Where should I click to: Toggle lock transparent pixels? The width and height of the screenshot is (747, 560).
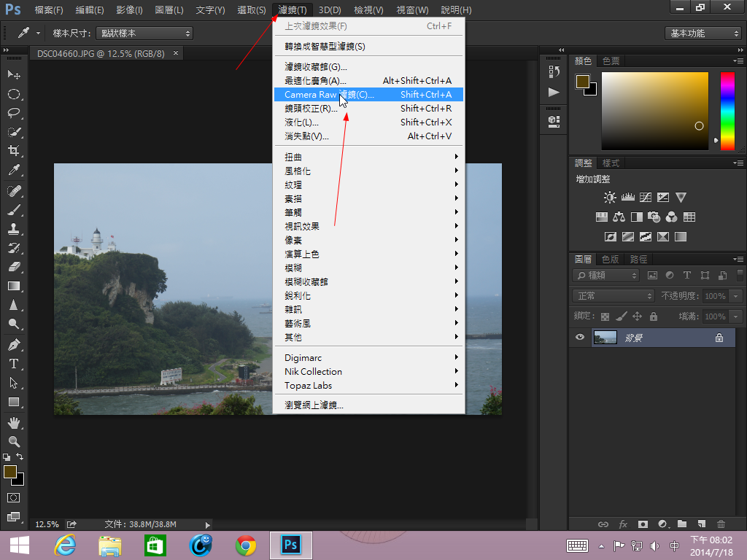point(605,316)
